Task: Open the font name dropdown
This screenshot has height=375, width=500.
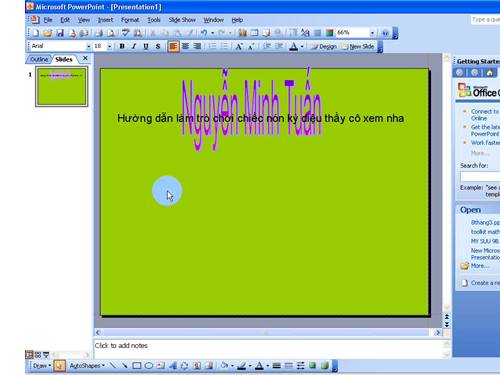Action: [x=88, y=46]
